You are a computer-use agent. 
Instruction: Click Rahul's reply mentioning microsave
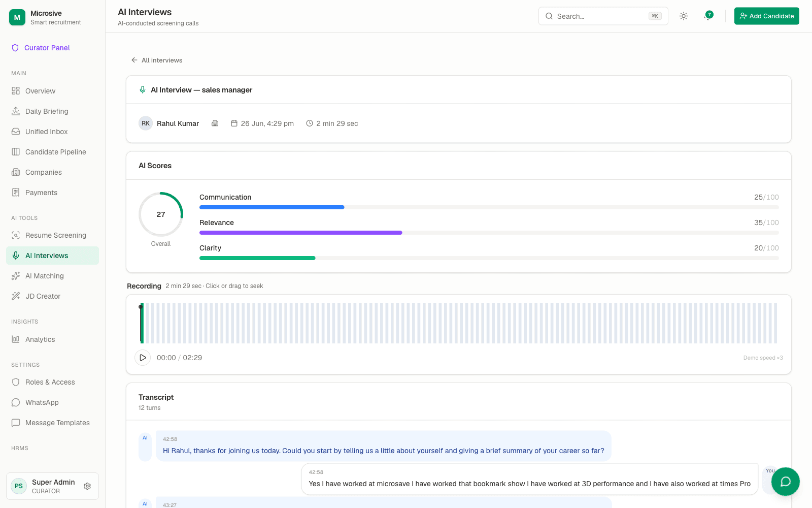coord(530,479)
